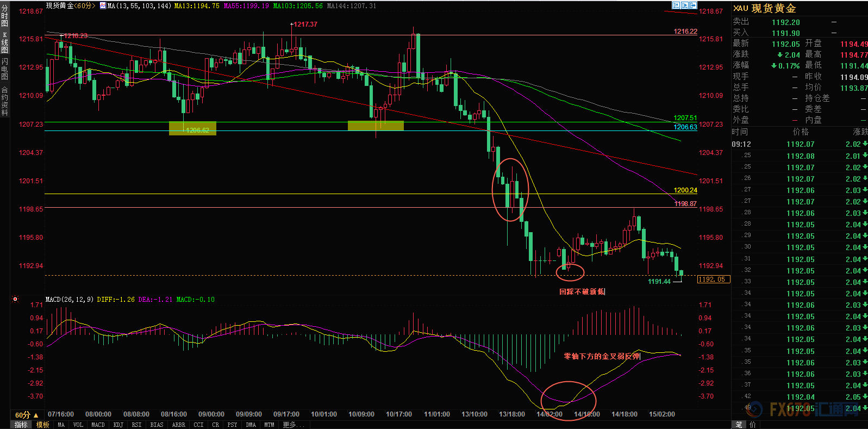The width and height of the screenshot is (868, 429).
Task: Select the 09:12 tick row
Action: [x=800, y=144]
